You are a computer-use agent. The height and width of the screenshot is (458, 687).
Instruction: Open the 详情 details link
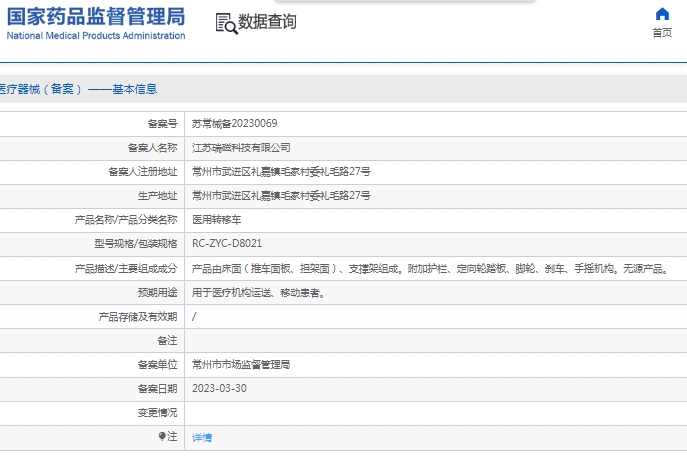coord(202,437)
